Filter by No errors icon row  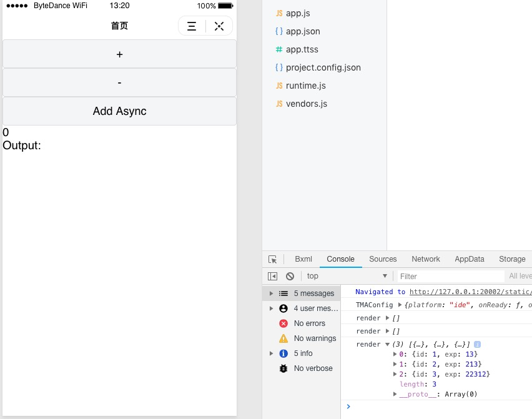coord(302,323)
